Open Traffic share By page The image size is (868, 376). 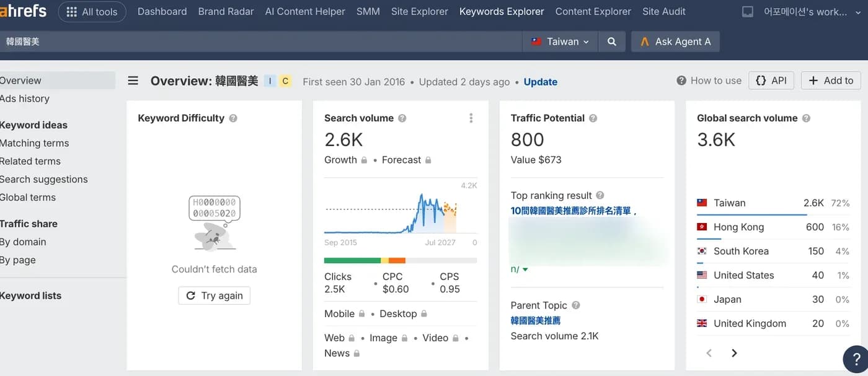pyautogui.click(x=18, y=260)
